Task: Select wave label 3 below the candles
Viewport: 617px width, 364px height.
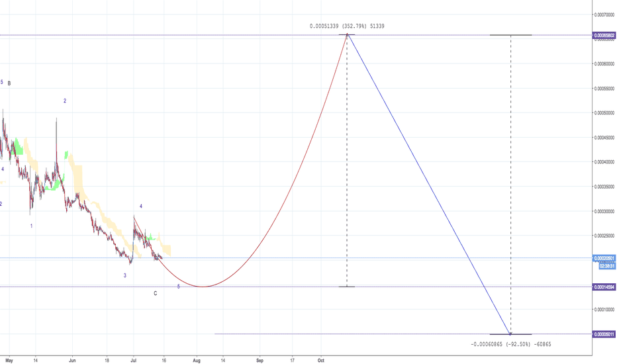Action: (x=125, y=275)
